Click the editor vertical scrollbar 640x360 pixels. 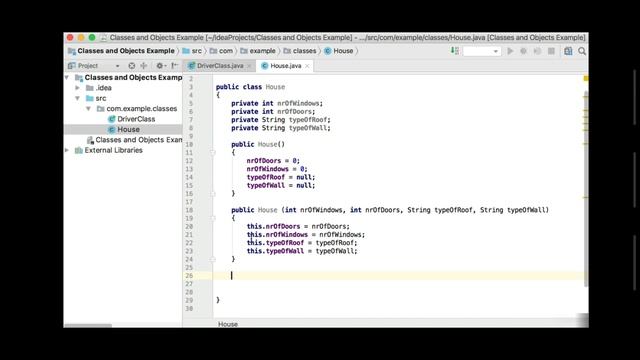[586, 189]
